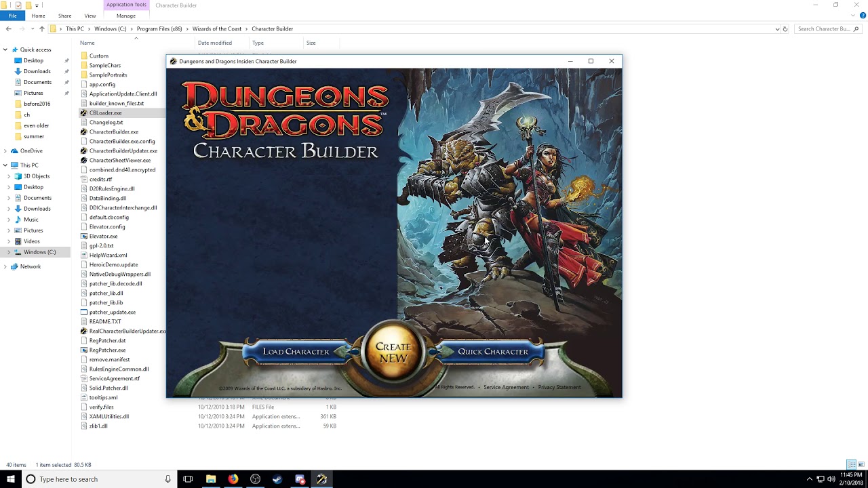The height and width of the screenshot is (488, 868).
Task: Select the Network icon in navigation pane
Action: point(14,267)
